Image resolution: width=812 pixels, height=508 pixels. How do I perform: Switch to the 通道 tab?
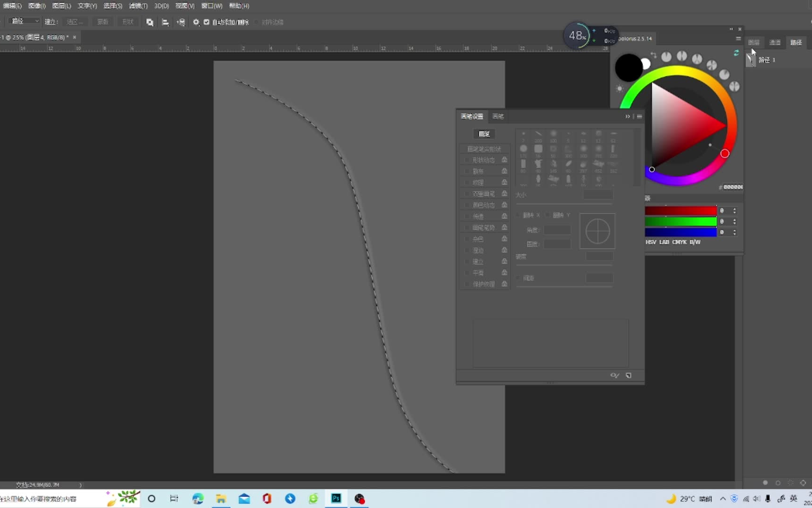pos(775,42)
